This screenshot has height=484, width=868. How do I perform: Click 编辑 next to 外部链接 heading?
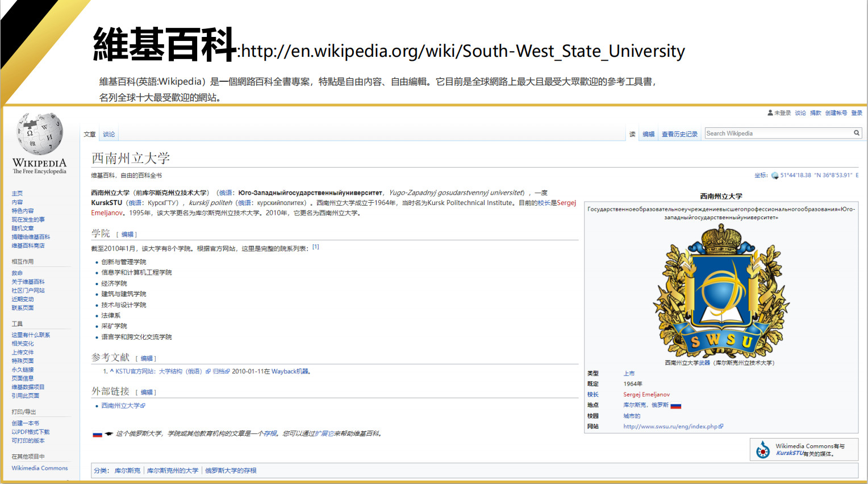click(147, 393)
